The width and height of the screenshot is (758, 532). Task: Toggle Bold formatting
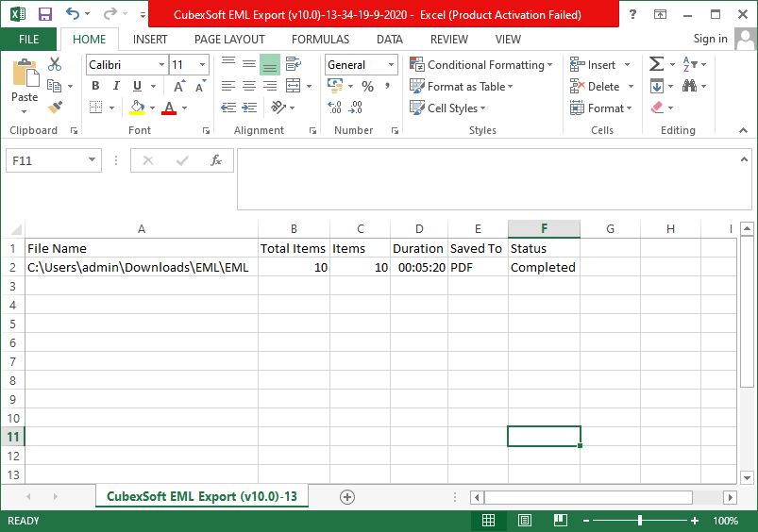click(x=95, y=87)
